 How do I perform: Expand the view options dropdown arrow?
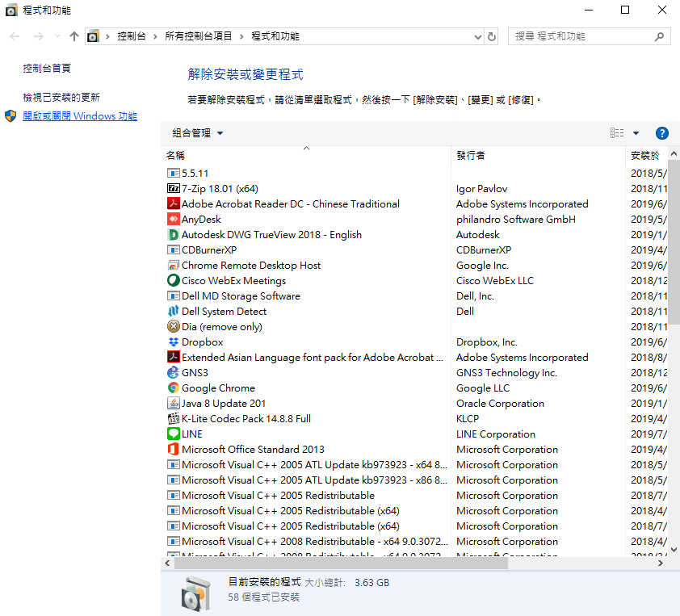pyautogui.click(x=636, y=133)
